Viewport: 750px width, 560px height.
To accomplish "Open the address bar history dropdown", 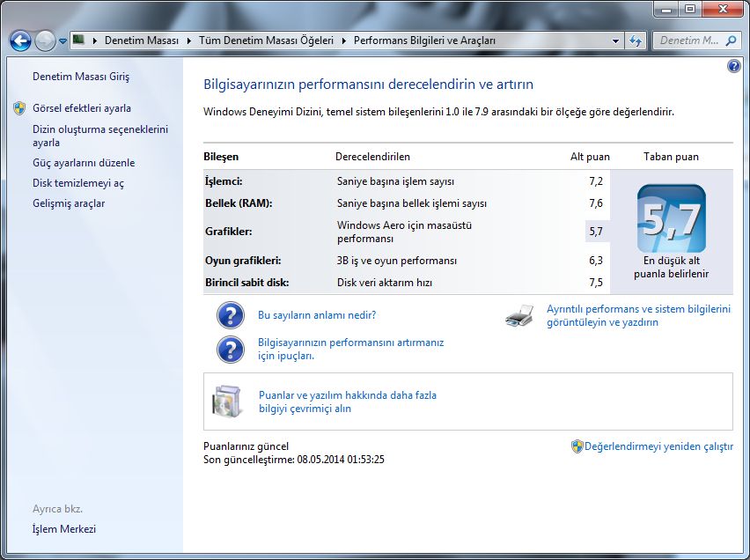I will [615, 41].
